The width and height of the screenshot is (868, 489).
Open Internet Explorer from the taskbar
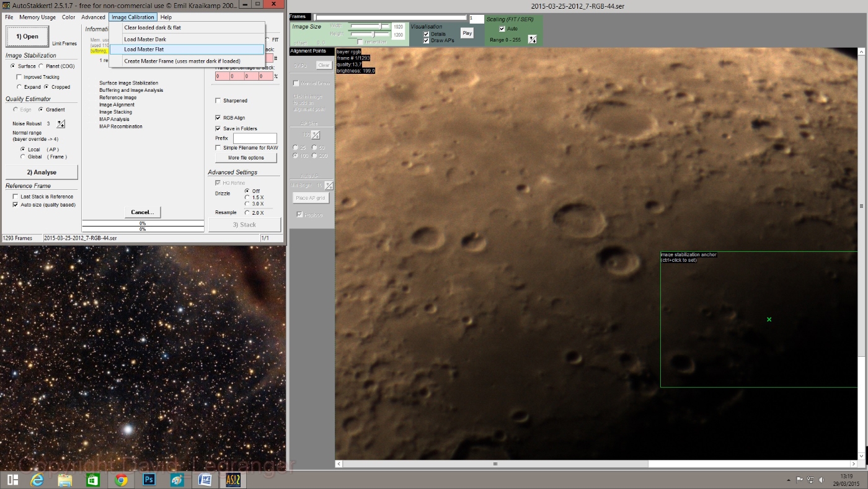[38, 480]
